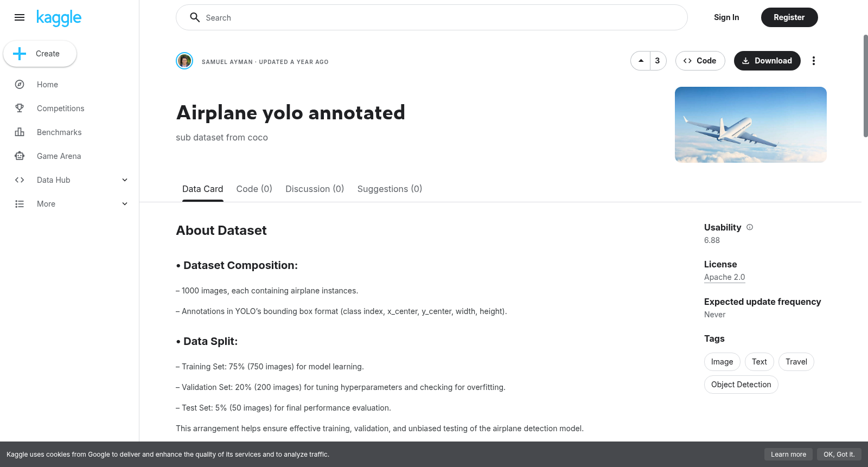This screenshot has height=467, width=868.
Task: Expand the More sidebar section
Action: click(x=125, y=204)
